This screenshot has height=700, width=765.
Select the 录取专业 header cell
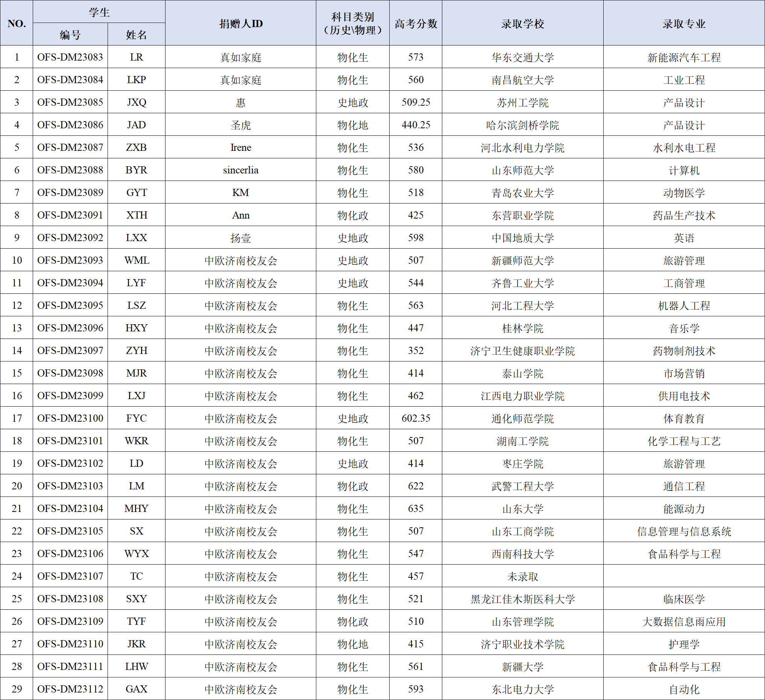click(684, 23)
